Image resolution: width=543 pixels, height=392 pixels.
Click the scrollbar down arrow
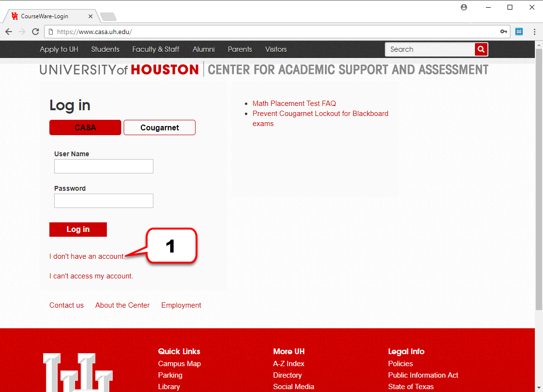click(x=539, y=388)
